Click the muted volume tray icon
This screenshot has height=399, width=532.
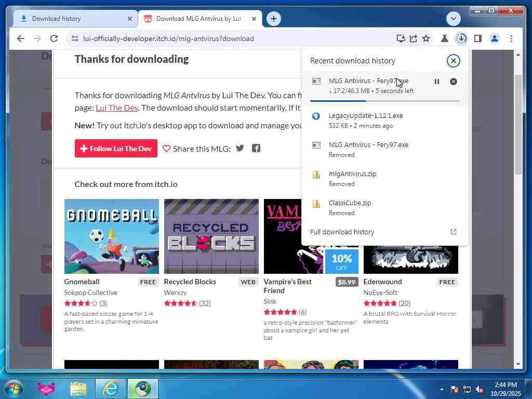480,389
